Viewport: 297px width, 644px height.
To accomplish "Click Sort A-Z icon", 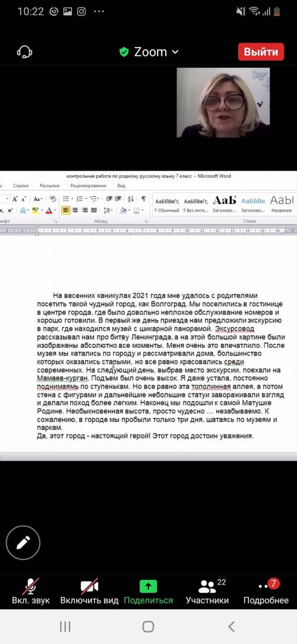I will tap(131, 199).
